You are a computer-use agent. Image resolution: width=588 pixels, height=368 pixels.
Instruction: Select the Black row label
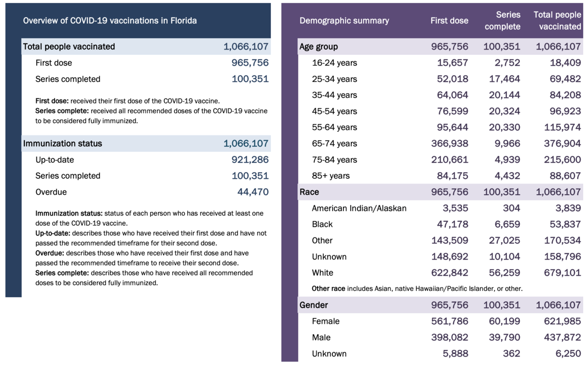coord(322,224)
